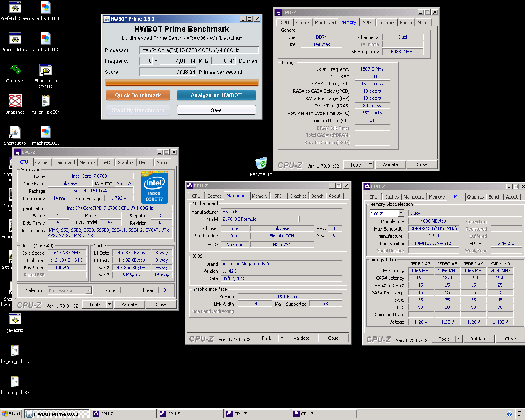Screen dimensions: 525x420
Task: Open snaphsot0001 desktop icon
Action: tap(46, 11)
